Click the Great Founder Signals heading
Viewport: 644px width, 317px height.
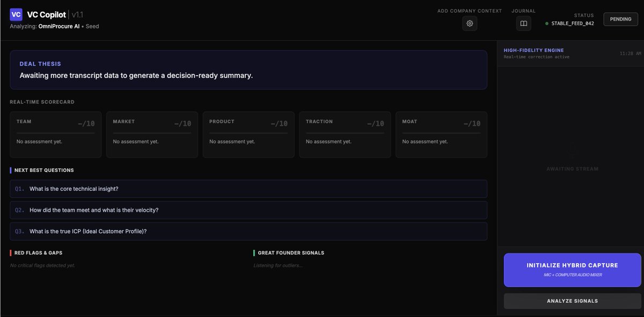point(291,253)
